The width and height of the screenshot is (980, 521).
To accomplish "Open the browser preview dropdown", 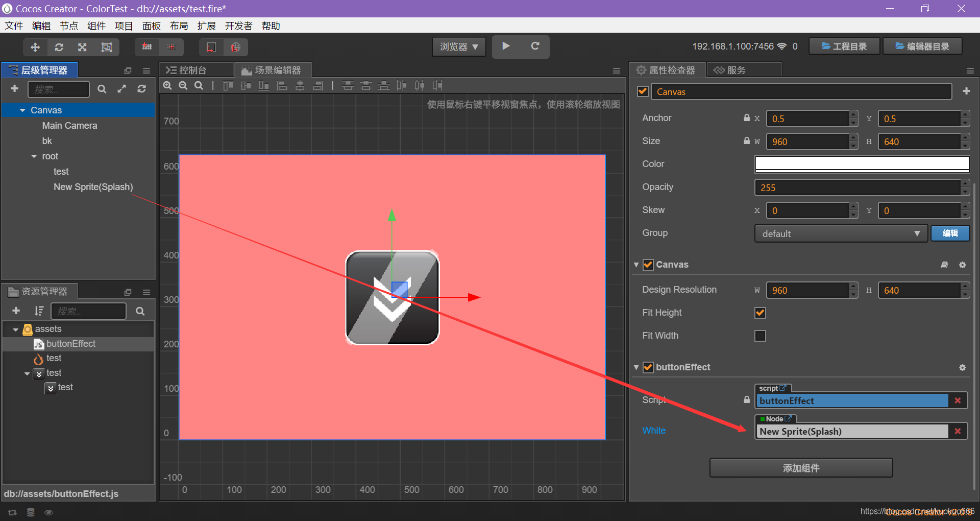I will (459, 46).
